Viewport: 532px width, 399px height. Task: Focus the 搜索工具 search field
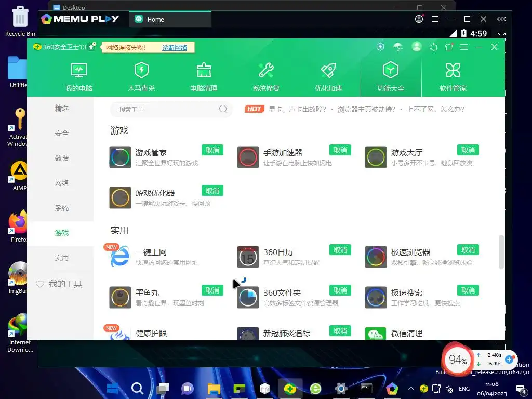pyautogui.click(x=171, y=109)
